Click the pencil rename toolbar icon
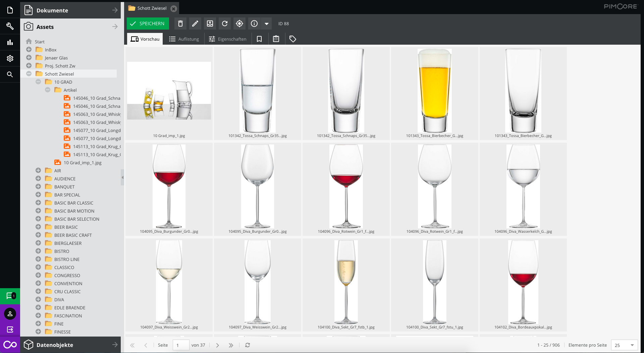Viewport: 644px width, 353px height. (x=195, y=24)
